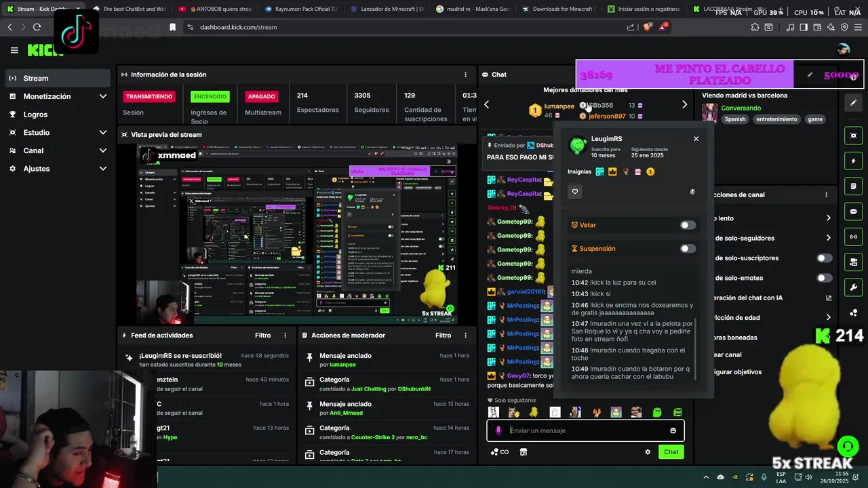The height and width of the screenshot is (488, 868).
Task: Show next top donors arrow
Action: pos(684,104)
